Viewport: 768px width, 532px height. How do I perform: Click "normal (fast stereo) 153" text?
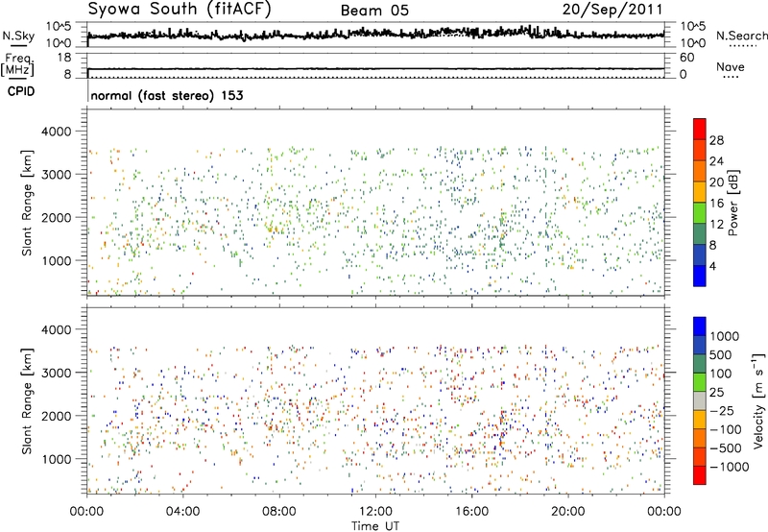pos(167,95)
